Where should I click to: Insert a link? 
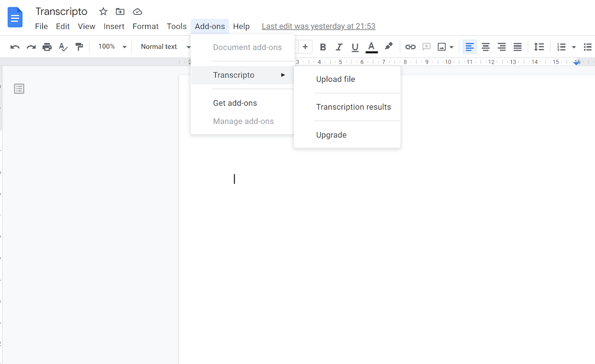tap(410, 47)
